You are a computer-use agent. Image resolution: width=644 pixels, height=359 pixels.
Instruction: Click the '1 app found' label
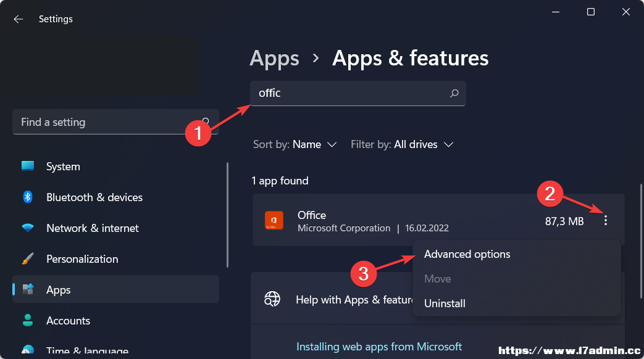280,181
